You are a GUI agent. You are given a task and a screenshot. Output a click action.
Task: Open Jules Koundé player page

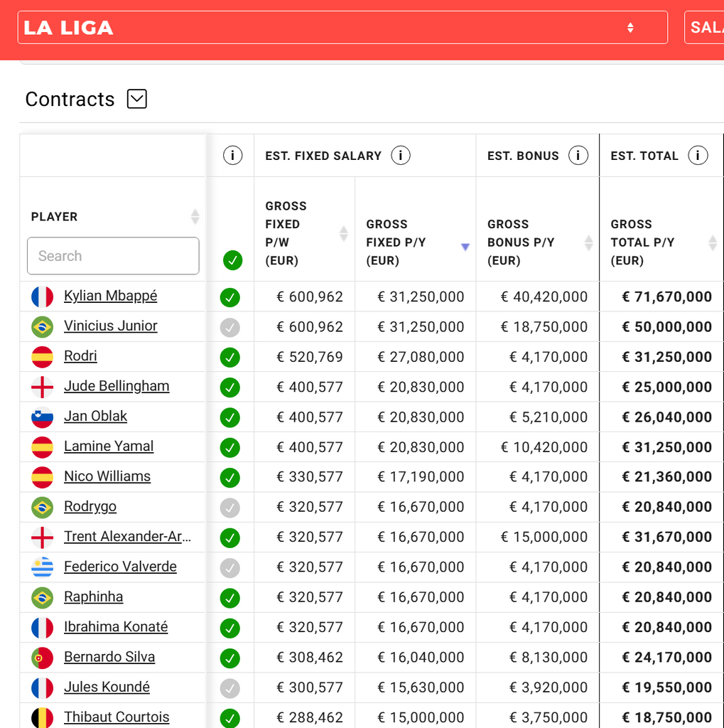107,687
